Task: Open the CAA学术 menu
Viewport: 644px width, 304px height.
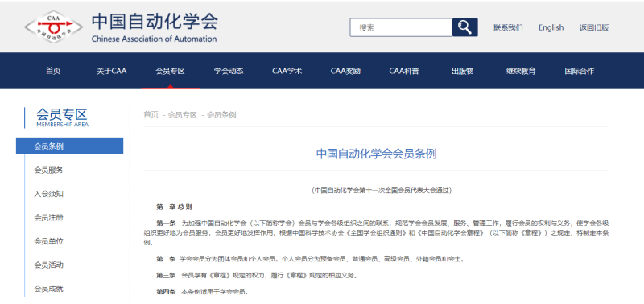Action: tap(287, 71)
